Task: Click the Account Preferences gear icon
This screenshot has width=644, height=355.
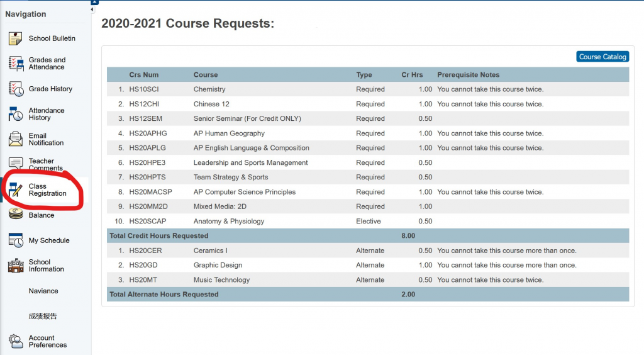Action: (16, 341)
